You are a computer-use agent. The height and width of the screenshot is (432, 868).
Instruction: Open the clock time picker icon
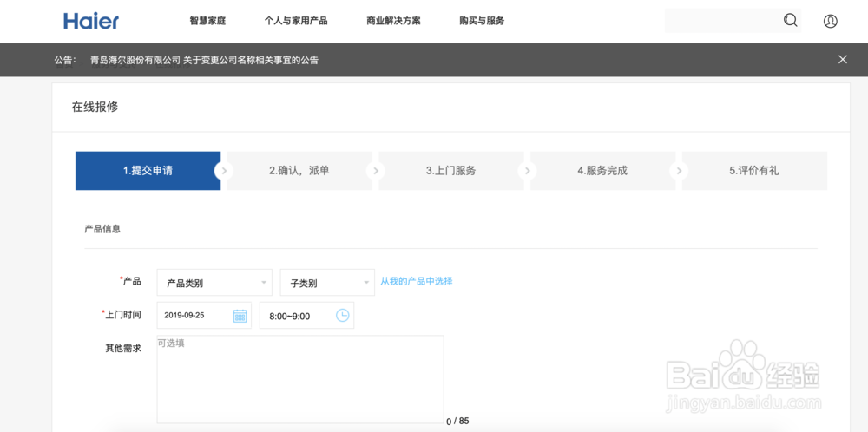pos(343,315)
